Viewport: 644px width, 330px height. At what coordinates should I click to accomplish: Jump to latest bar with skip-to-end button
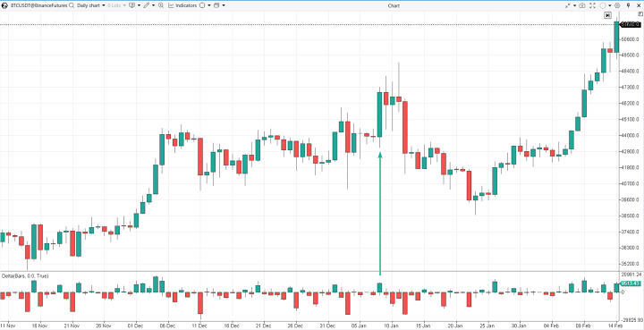(x=608, y=15)
